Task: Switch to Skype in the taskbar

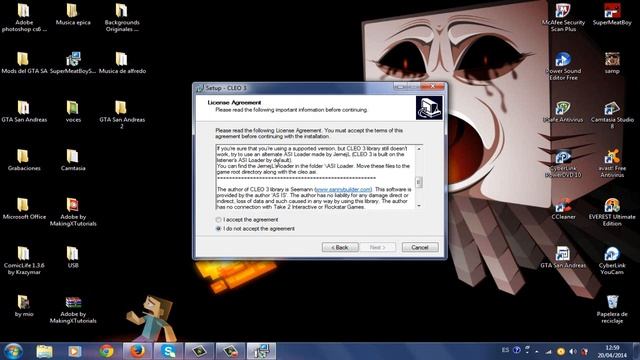Action: tap(168, 351)
